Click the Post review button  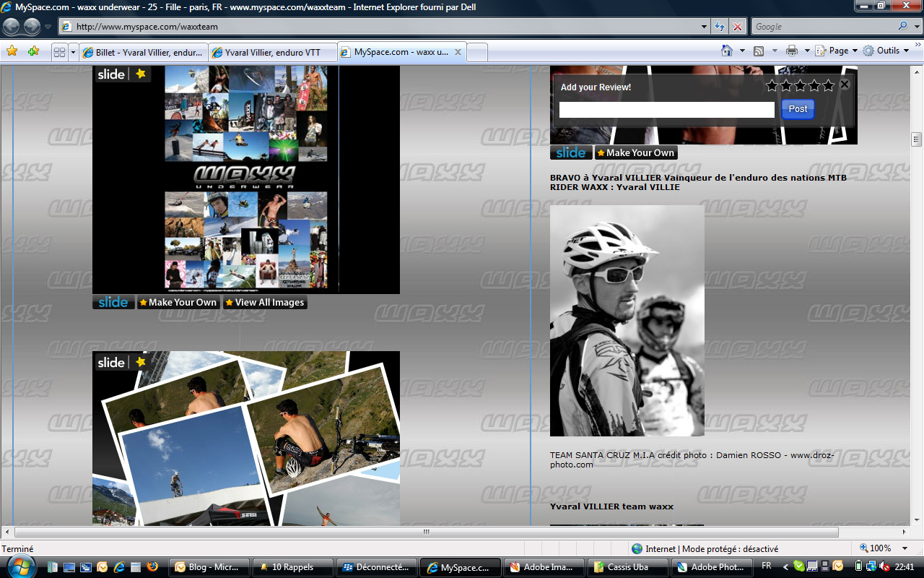(798, 109)
